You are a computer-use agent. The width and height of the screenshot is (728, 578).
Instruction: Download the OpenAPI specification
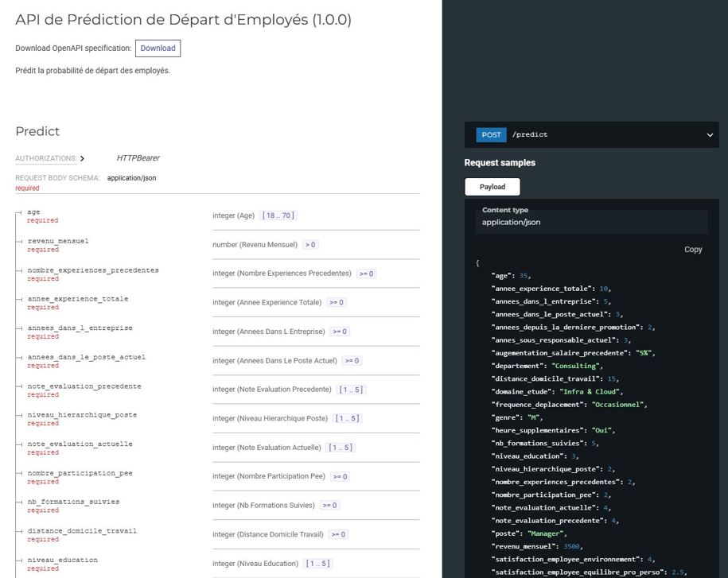tap(158, 48)
